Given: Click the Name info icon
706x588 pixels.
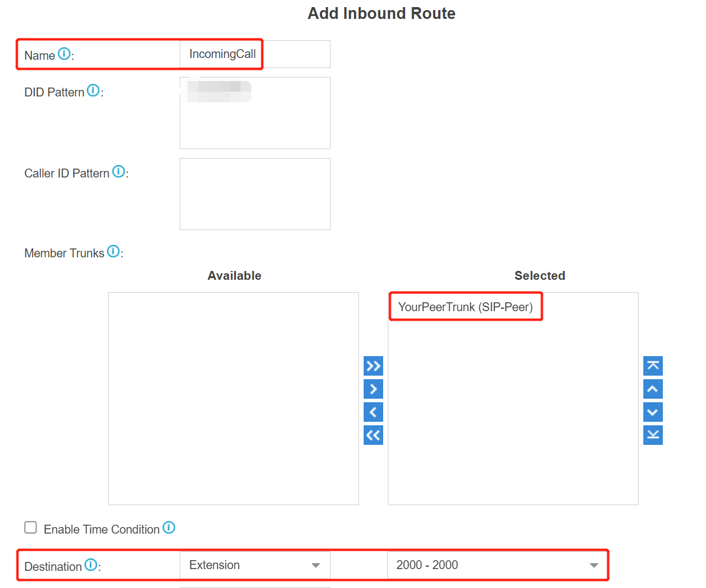Looking at the screenshot, I should (x=64, y=54).
